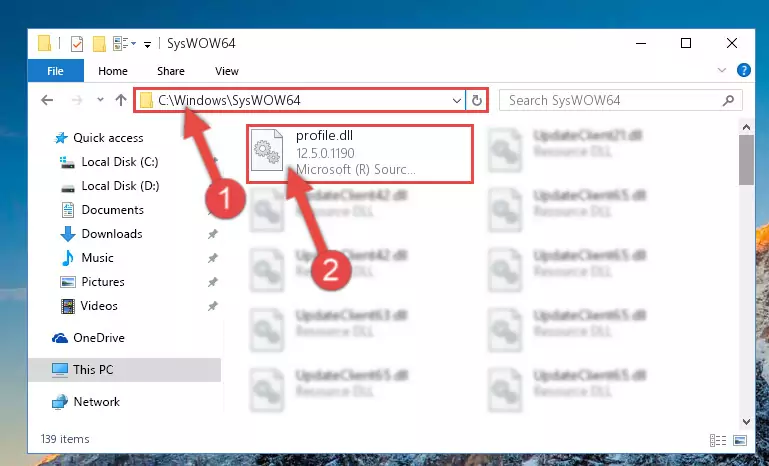The width and height of the screenshot is (769, 466).
Task: Open the Customize Quick Access Toolbar dropdown
Action: pyautogui.click(x=147, y=45)
